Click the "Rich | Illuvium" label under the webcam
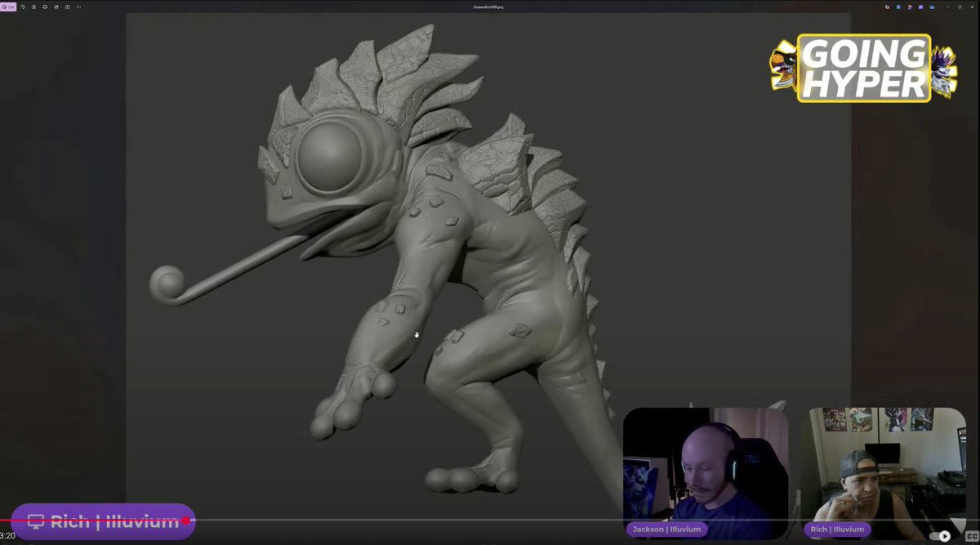The image size is (980, 545). tap(837, 529)
